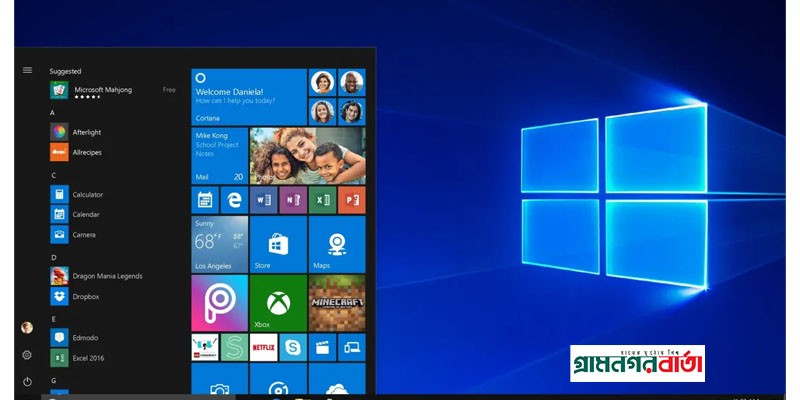Open the Mail tile showing Mike Kong

(219, 156)
